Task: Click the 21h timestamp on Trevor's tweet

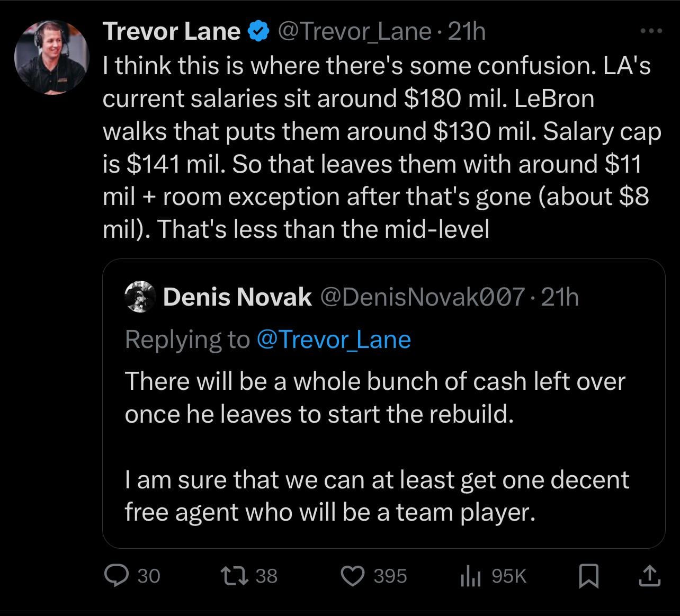Action: click(x=467, y=32)
